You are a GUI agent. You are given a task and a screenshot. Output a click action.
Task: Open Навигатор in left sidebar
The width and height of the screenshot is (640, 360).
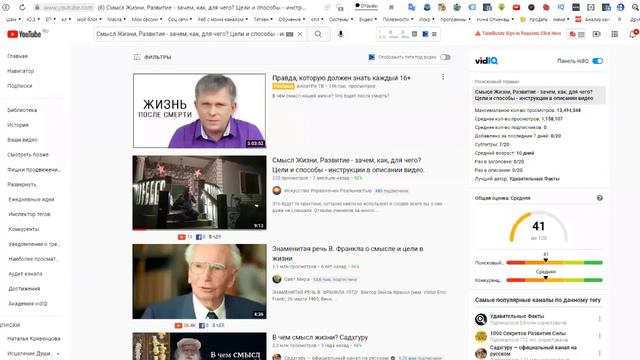click(21, 71)
